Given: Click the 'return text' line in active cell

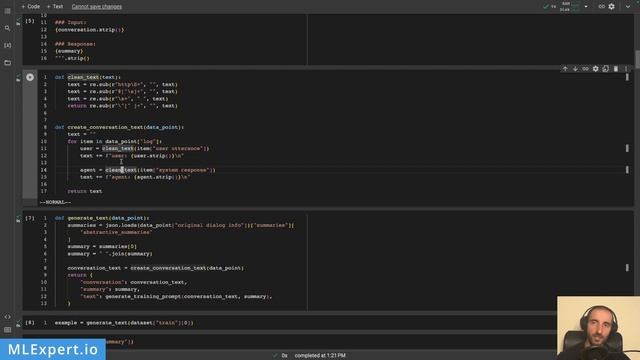Looking at the screenshot, I should [x=84, y=191].
